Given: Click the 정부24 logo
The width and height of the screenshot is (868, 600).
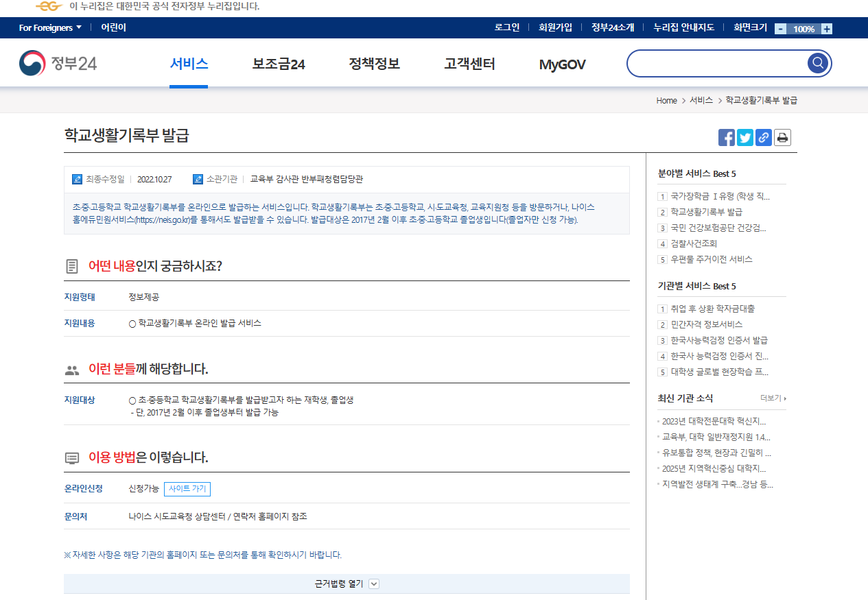Looking at the screenshot, I should pyautogui.click(x=58, y=62).
